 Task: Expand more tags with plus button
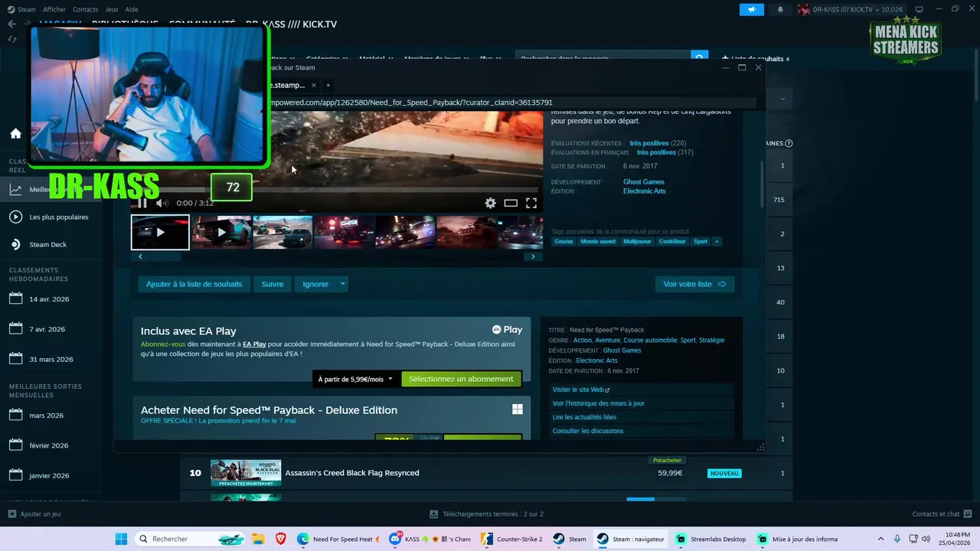(717, 241)
